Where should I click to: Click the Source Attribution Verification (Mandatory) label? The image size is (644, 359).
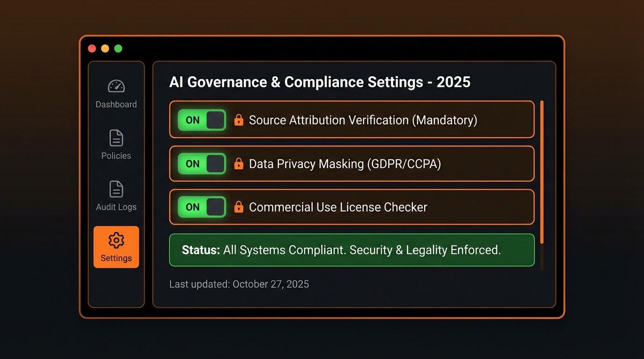(363, 120)
